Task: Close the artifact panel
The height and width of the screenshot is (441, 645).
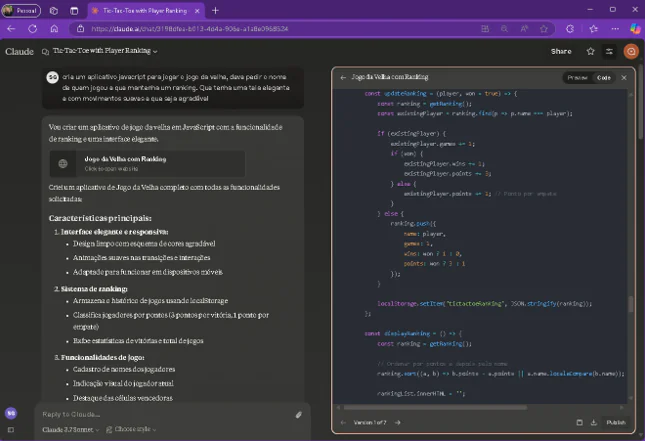Action: [x=624, y=77]
